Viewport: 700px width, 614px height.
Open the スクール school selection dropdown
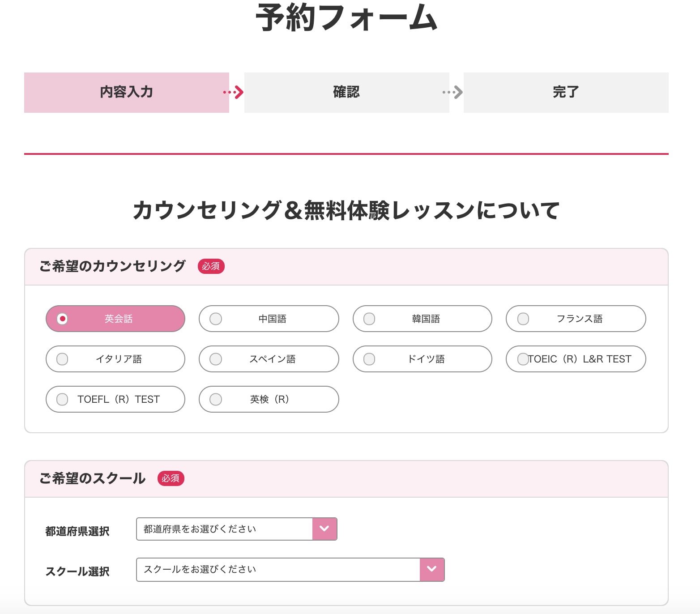pos(278,569)
